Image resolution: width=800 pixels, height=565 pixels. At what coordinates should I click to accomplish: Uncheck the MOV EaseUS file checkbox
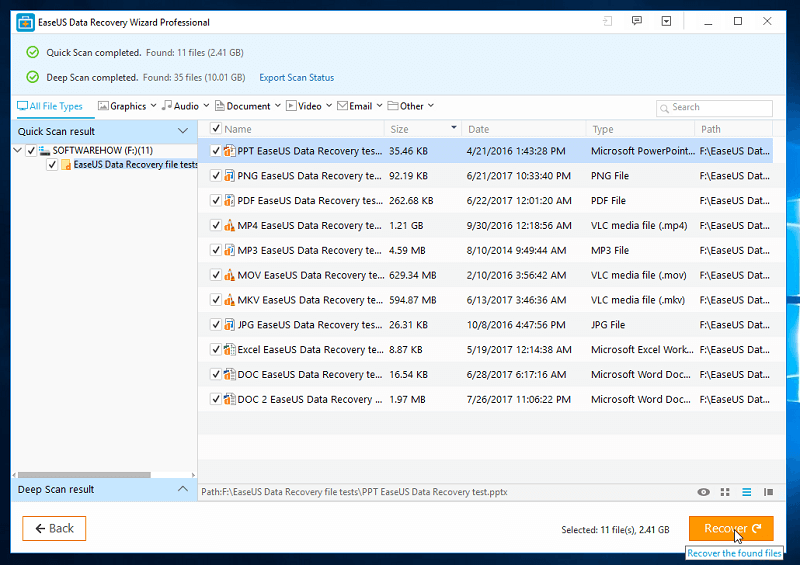pyautogui.click(x=216, y=275)
